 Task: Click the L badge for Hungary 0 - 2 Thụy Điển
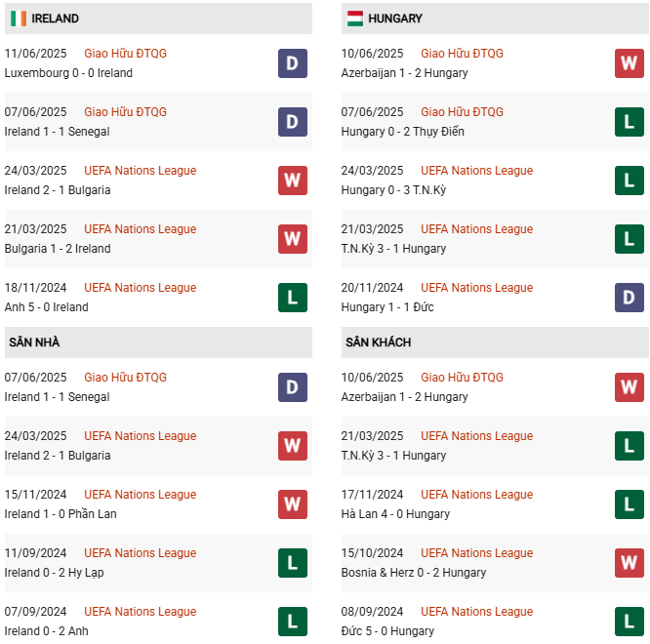[629, 122]
